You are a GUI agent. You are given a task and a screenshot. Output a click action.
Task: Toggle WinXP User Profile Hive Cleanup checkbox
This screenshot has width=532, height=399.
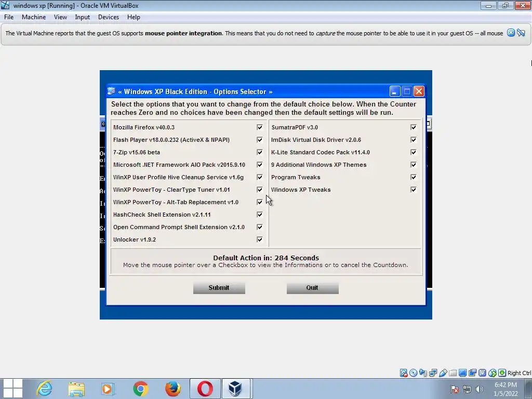pyautogui.click(x=260, y=177)
